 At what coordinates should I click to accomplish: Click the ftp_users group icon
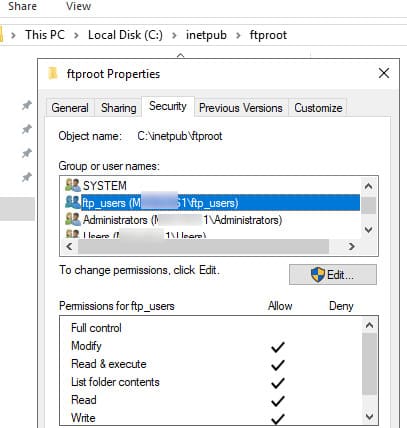click(73, 202)
